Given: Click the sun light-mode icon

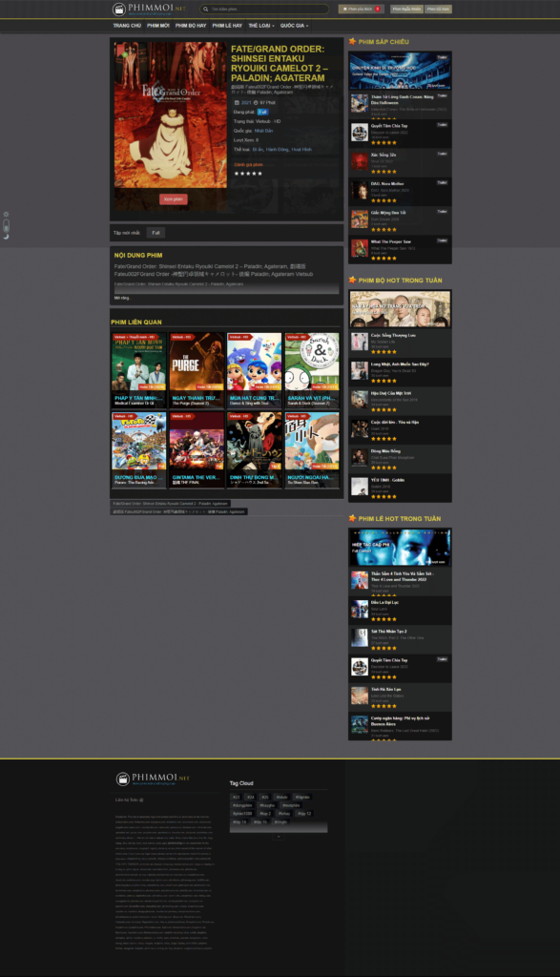Looking at the screenshot, I should tap(7, 215).
